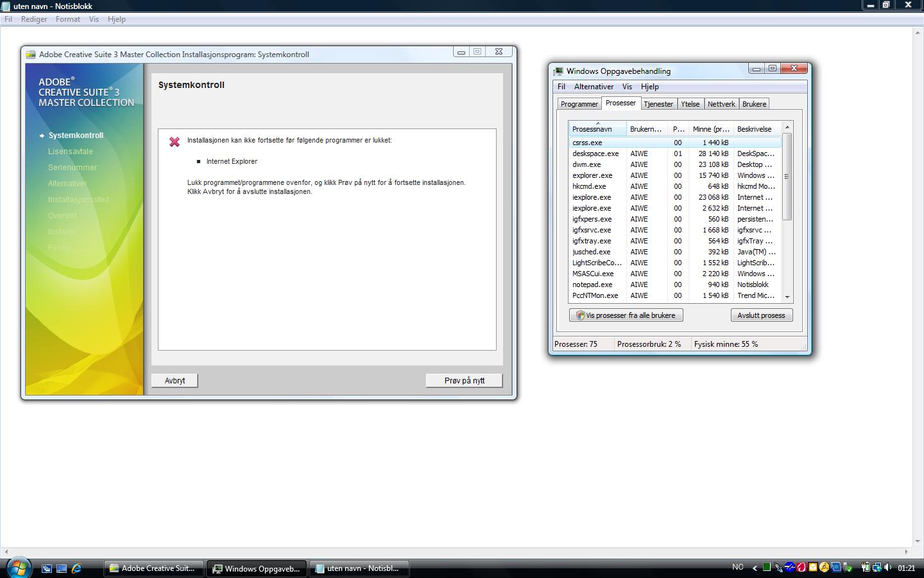Click the process list scroll up arrow
This screenshot has height=578, width=924.
[787, 127]
